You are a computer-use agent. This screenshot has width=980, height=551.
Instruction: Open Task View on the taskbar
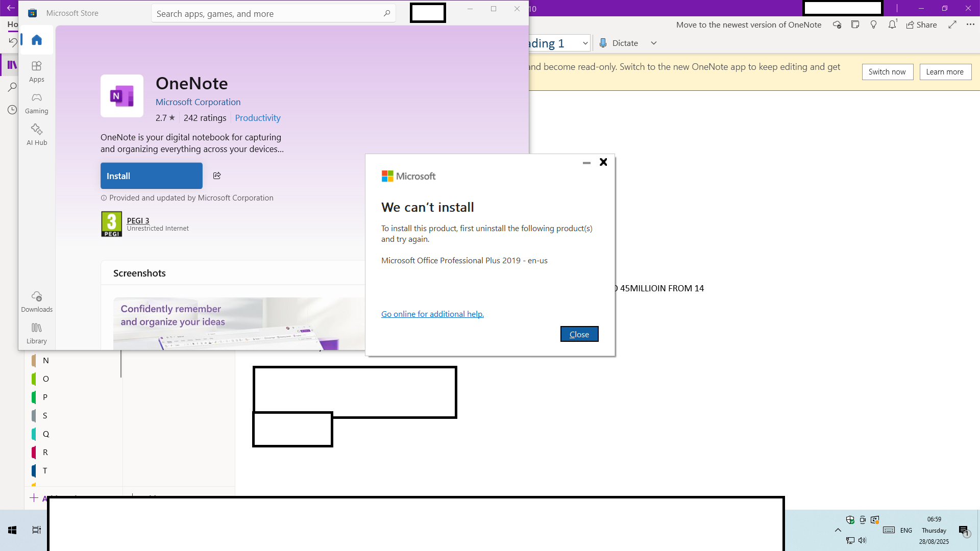tap(37, 530)
